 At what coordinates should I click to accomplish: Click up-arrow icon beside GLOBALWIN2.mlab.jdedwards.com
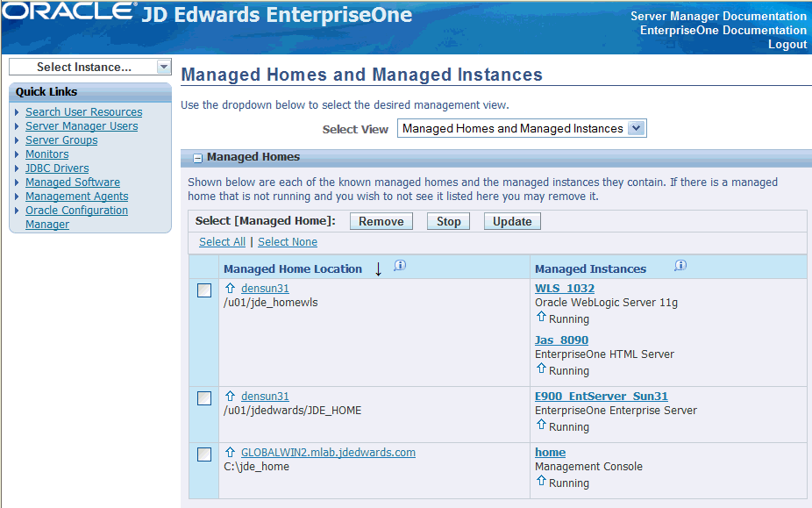point(231,452)
